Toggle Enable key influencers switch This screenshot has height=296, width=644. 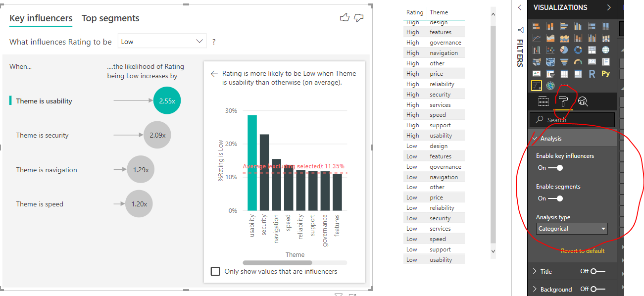coord(556,168)
